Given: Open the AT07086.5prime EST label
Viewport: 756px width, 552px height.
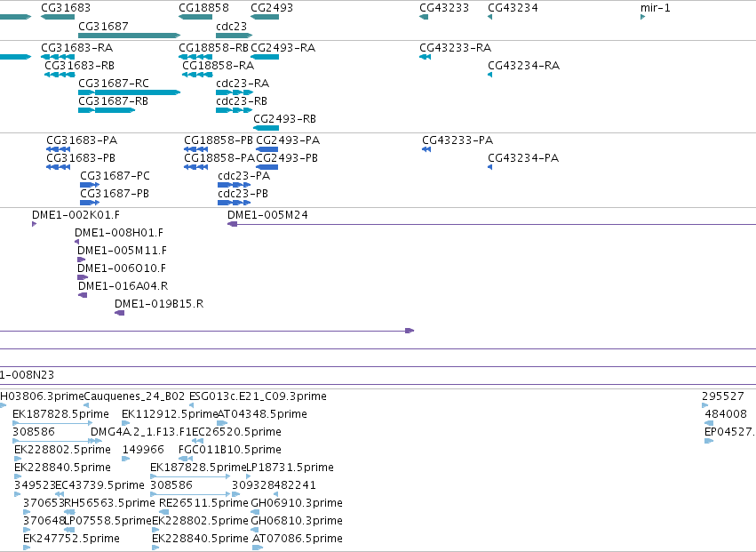Looking at the screenshot, I should click(298, 539).
